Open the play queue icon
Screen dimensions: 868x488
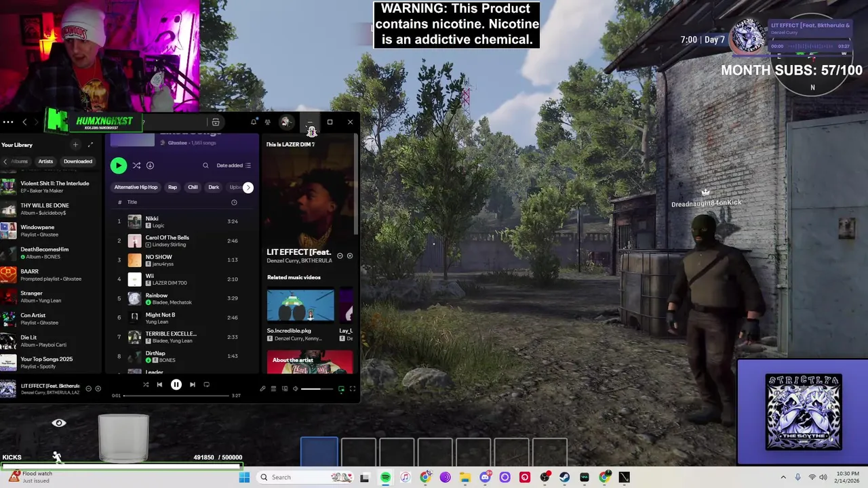tap(273, 388)
